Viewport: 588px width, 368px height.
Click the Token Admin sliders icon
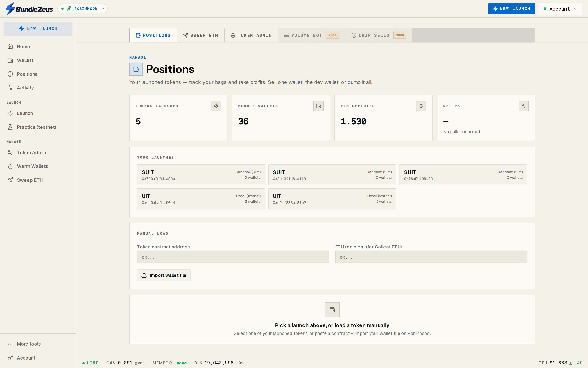[x=10, y=152]
